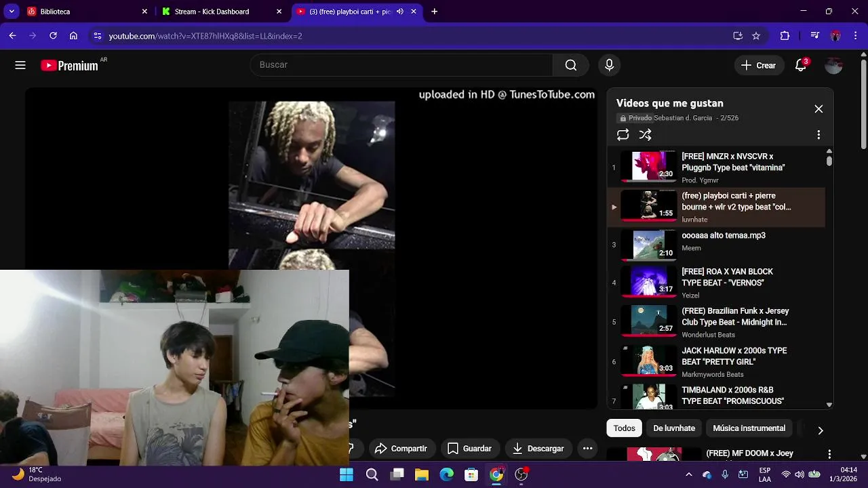Image resolution: width=868 pixels, height=488 pixels.
Task: Open Chrome taskbar icon
Action: (x=496, y=474)
